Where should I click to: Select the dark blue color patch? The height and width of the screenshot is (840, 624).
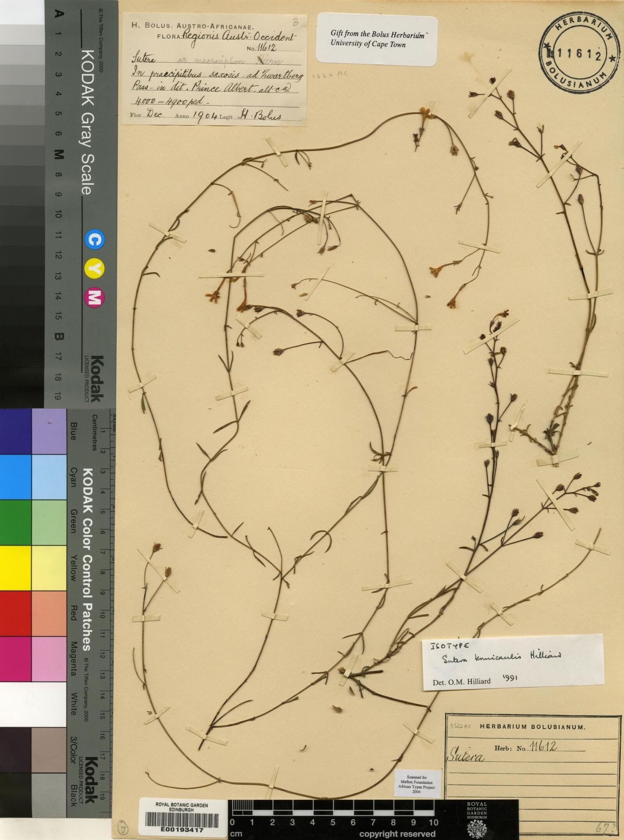(16, 431)
